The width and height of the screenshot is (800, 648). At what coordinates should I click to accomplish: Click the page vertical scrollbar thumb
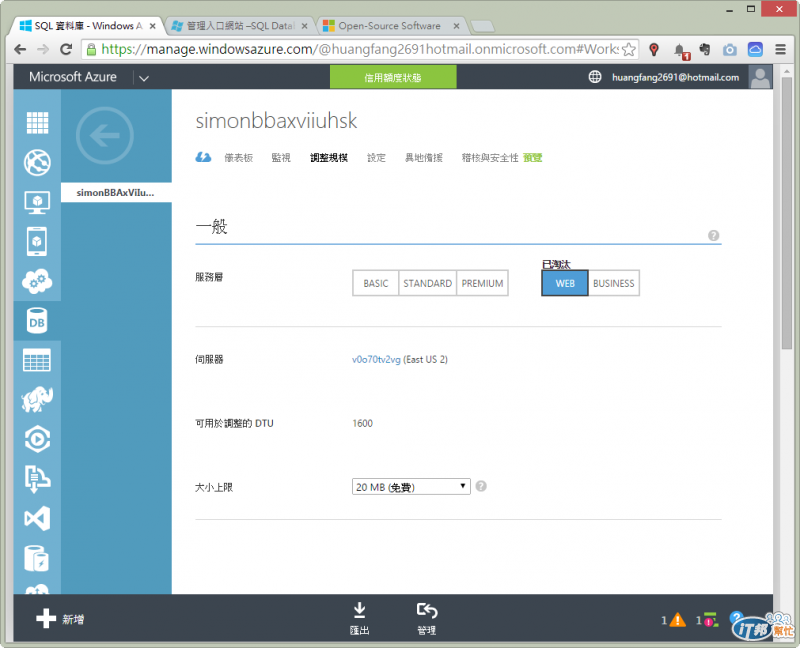pos(787,213)
